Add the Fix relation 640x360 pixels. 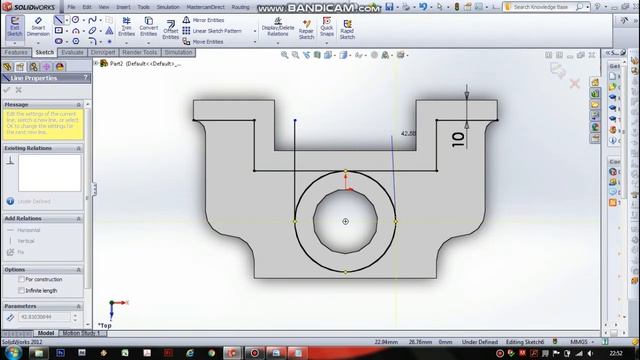click(16, 252)
